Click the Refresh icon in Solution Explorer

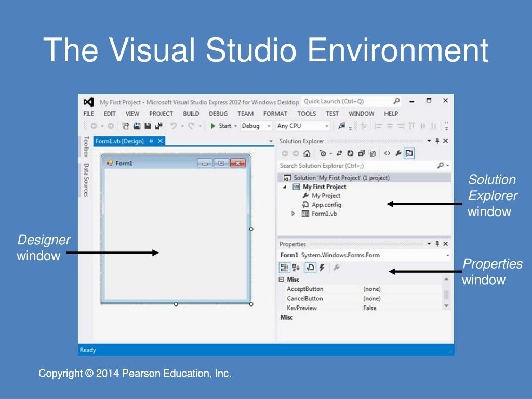[350, 154]
